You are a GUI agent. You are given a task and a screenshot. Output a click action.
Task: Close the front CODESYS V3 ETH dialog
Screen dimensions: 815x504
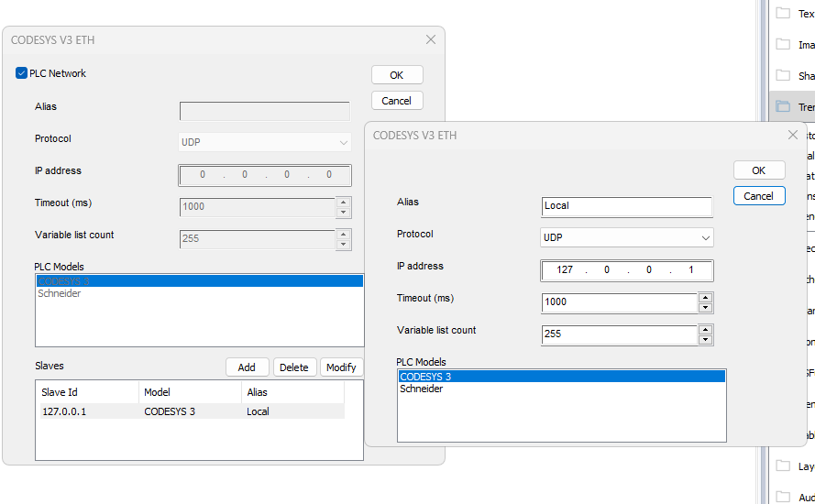(792, 135)
